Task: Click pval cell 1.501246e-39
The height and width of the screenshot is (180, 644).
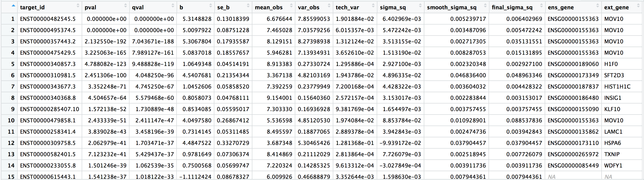Action: tap(107, 165)
